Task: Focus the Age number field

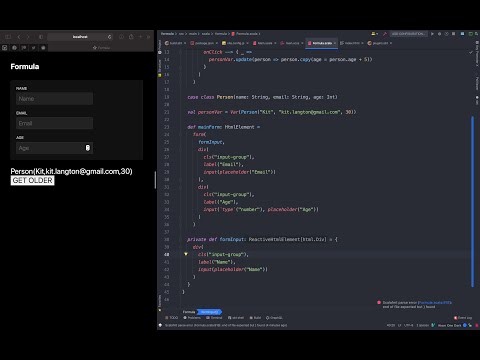Action: tap(54, 148)
